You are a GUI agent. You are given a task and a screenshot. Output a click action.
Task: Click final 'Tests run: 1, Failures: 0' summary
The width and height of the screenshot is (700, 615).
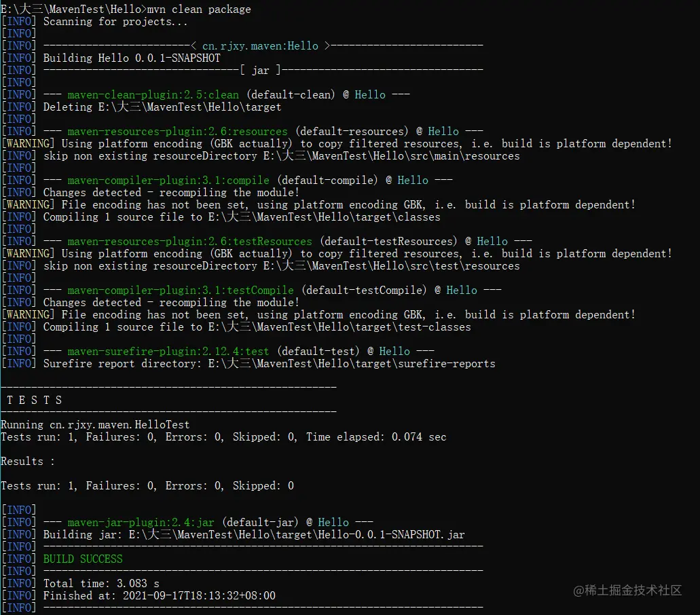(147, 486)
